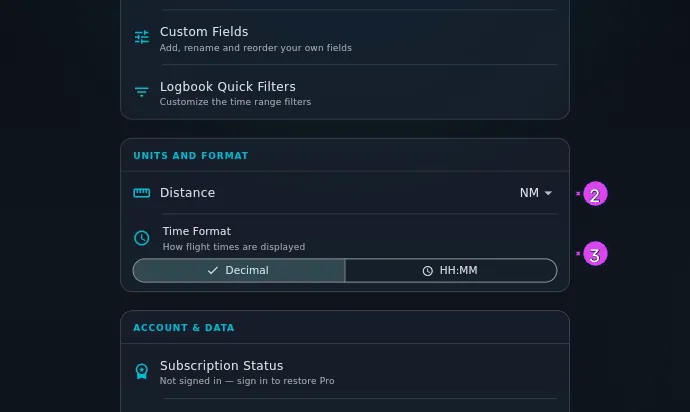690x412 pixels.
Task: Click the 'Time Format' label
Action: pyautogui.click(x=197, y=232)
